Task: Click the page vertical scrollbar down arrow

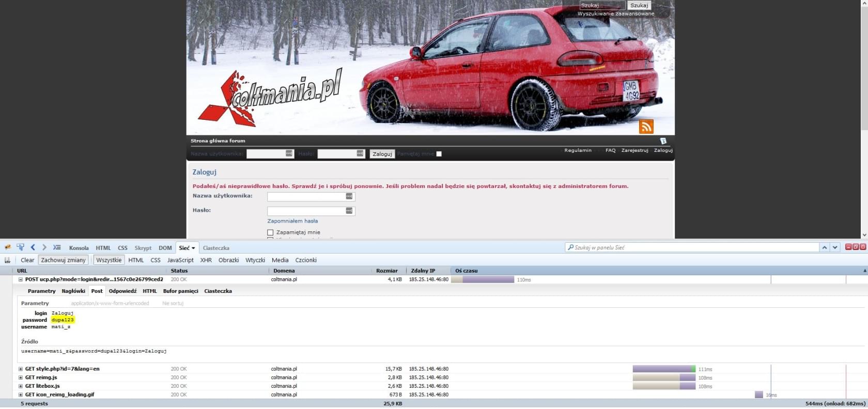Action: 863,234
